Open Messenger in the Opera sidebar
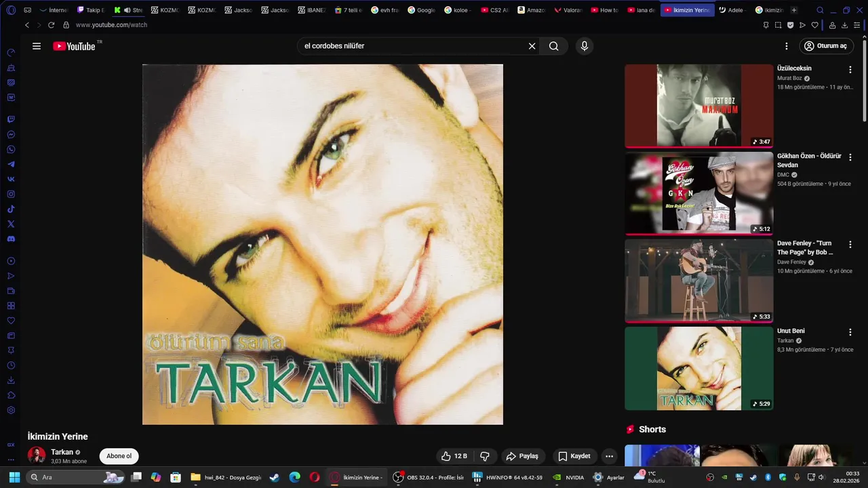The image size is (868, 488). click(x=11, y=134)
